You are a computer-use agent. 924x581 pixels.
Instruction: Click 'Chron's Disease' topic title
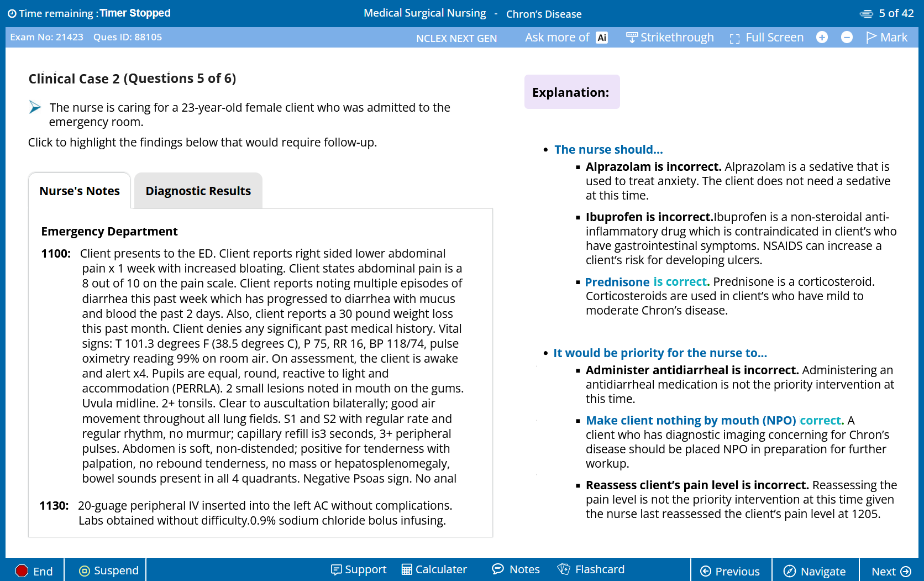(544, 14)
